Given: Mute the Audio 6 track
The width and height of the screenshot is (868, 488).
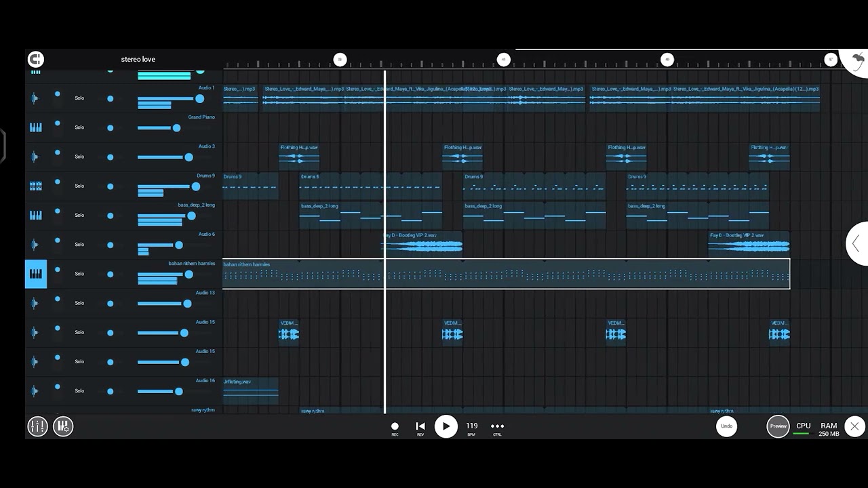Looking at the screenshot, I should 58,240.
